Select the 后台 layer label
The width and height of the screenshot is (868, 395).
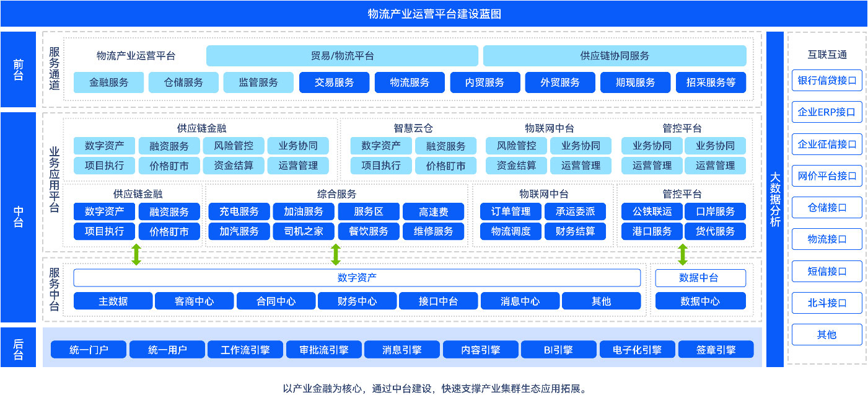(19, 347)
